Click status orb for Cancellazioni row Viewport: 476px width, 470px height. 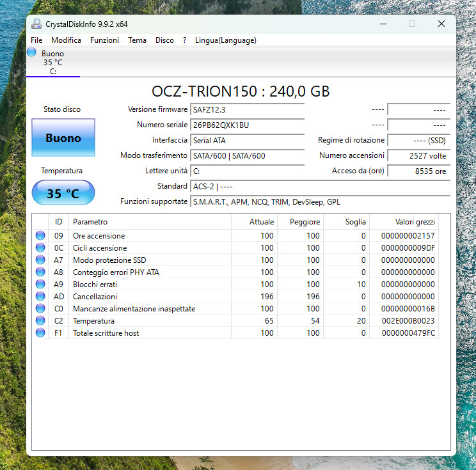point(40,296)
